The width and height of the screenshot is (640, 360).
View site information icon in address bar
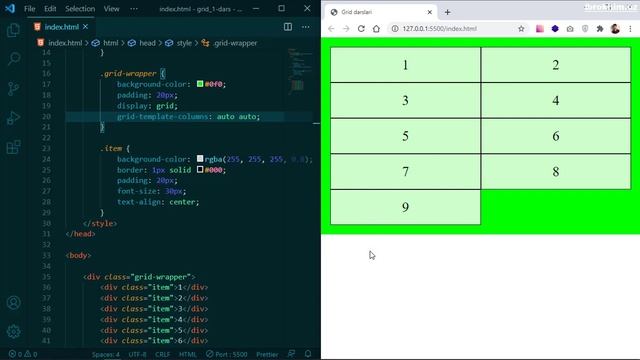click(x=395, y=29)
